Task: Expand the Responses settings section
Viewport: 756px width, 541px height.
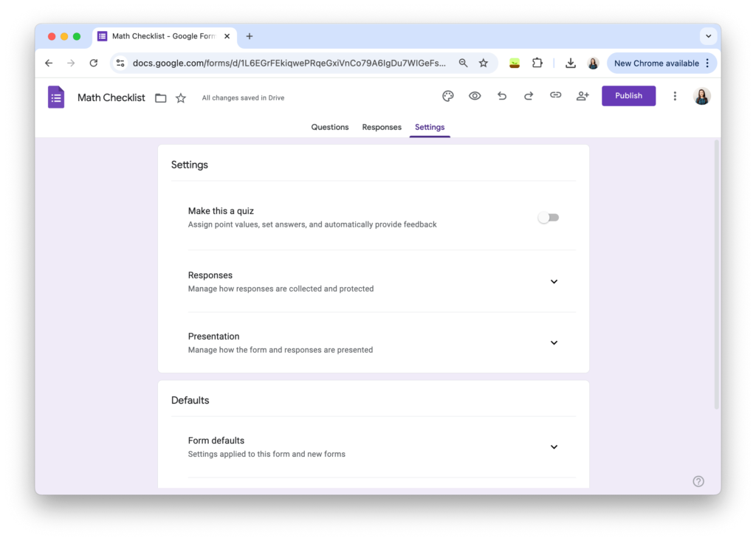Action: pyautogui.click(x=554, y=281)
